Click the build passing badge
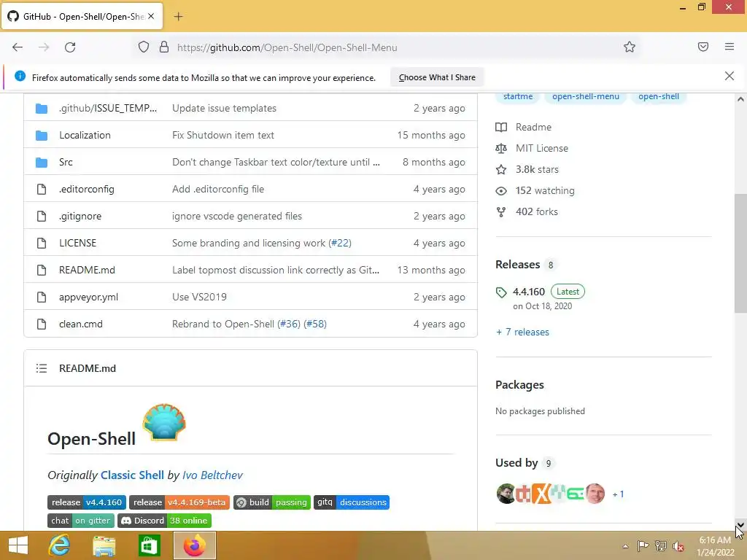 click(x=271, y=502)
